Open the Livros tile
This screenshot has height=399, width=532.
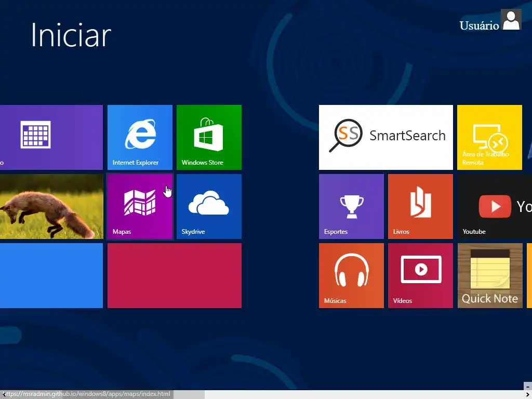point(420,207)
